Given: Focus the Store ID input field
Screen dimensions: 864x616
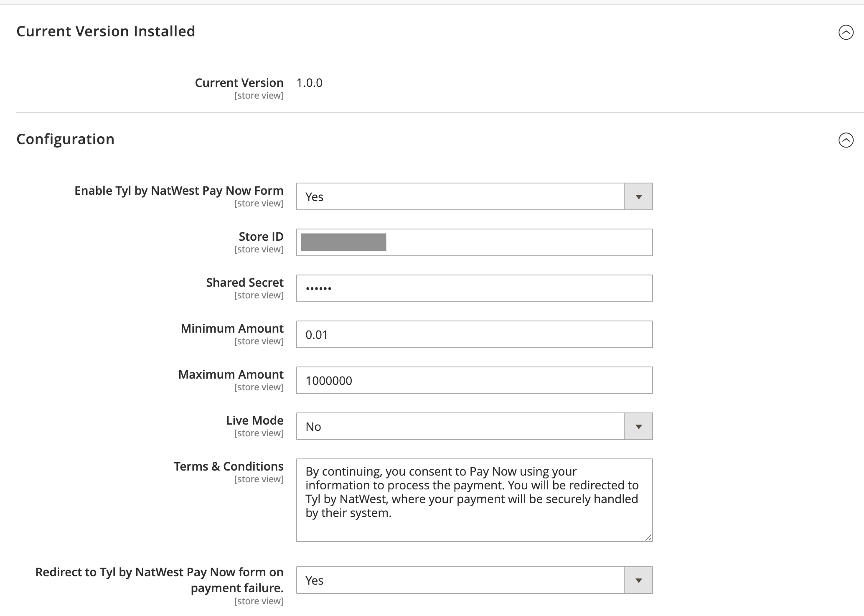Looking at the screenshot, I should coord(474,242).
